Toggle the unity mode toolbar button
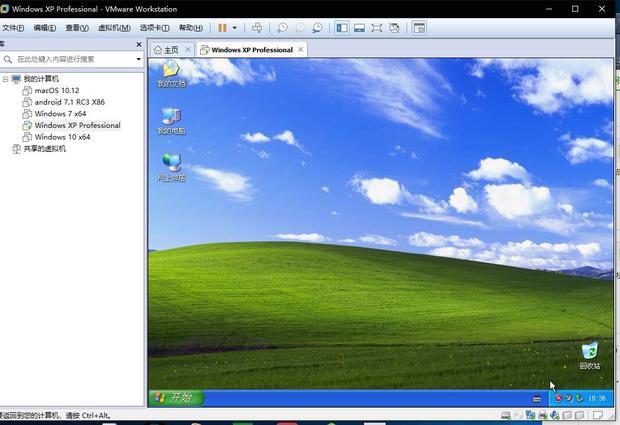 point(395,28)
